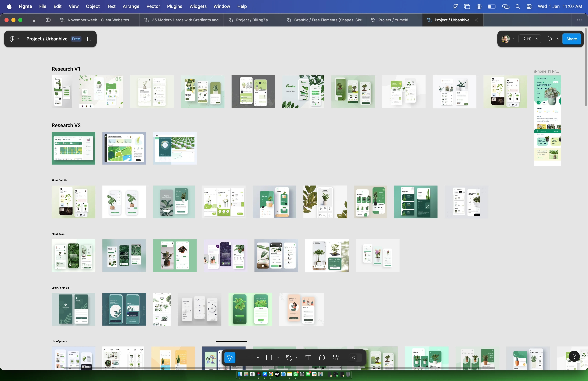
Task: Expand the 21% zoom dropdown
Action: coord(530,39)
